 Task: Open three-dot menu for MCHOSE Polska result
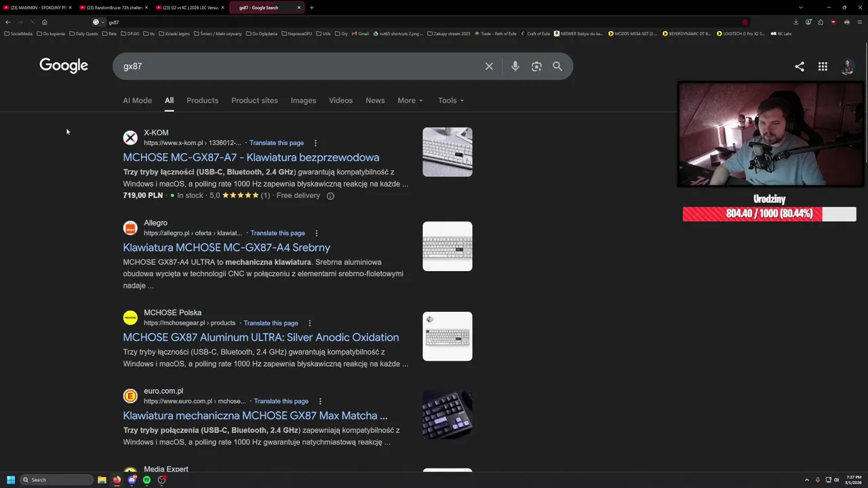pos(310,323)
